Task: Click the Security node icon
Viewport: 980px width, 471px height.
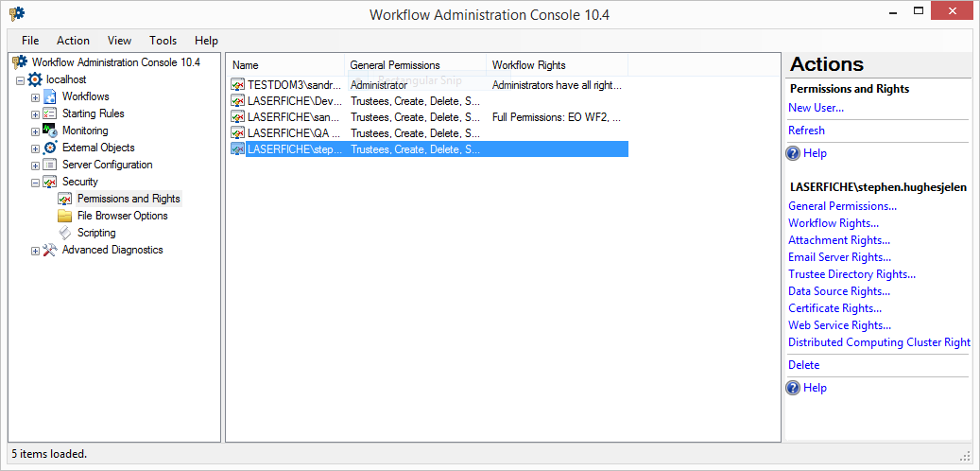Action: 50,182
